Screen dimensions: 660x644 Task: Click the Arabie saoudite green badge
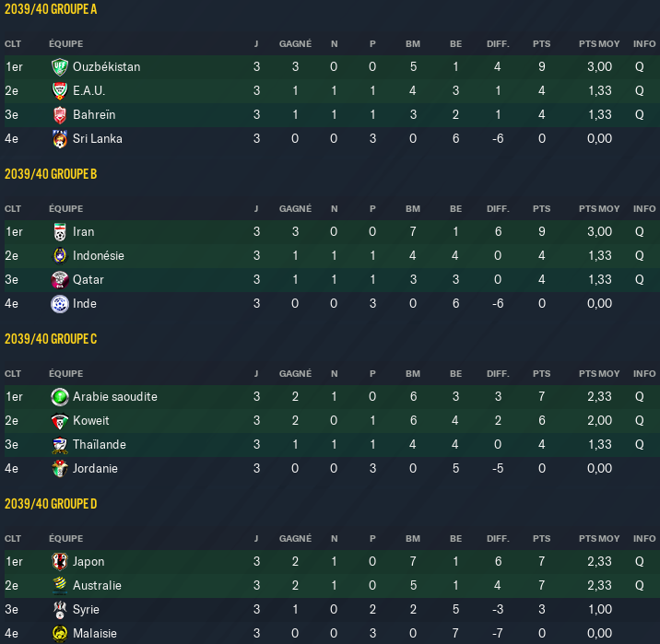pyautogui.click(x=60, y=397)
